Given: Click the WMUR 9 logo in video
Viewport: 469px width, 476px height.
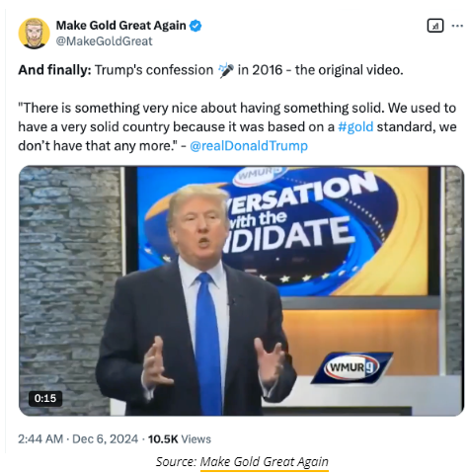Looking at the screenshot, I should click(x=352, y=367).
